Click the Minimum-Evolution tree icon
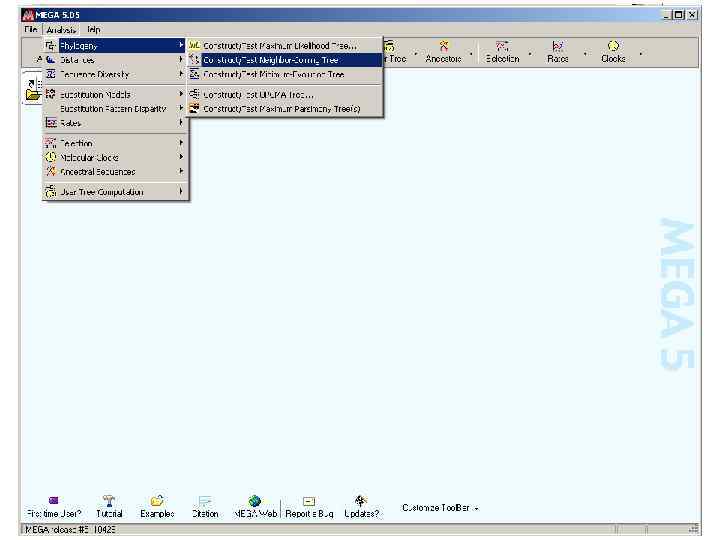 pyautogui.click(x=195, y=73)
